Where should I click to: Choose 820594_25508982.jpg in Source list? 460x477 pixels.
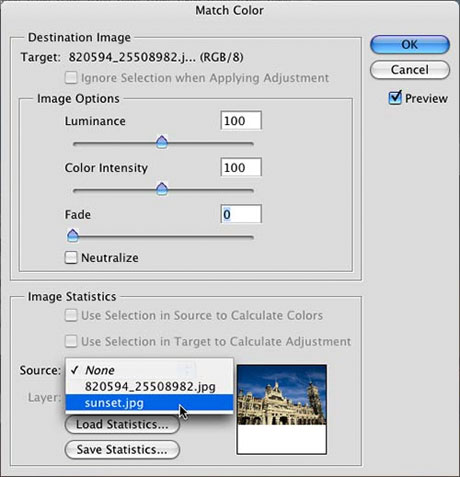(x=149, y=387)
